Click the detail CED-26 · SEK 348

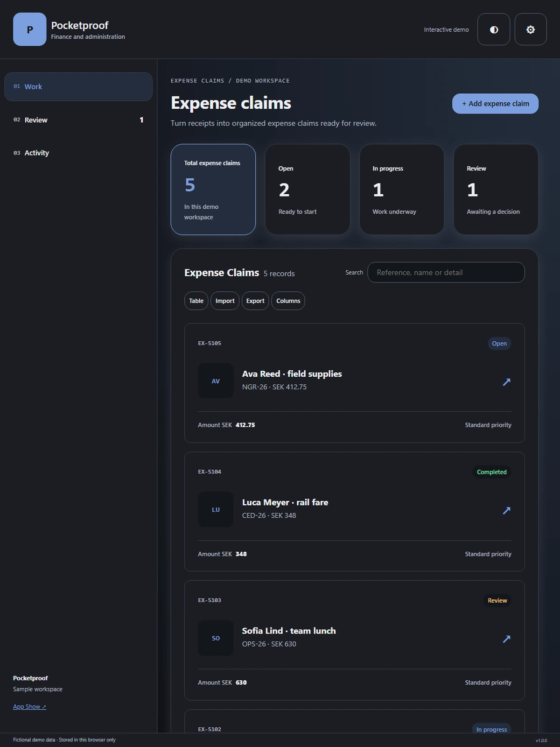tap(269, 515)
